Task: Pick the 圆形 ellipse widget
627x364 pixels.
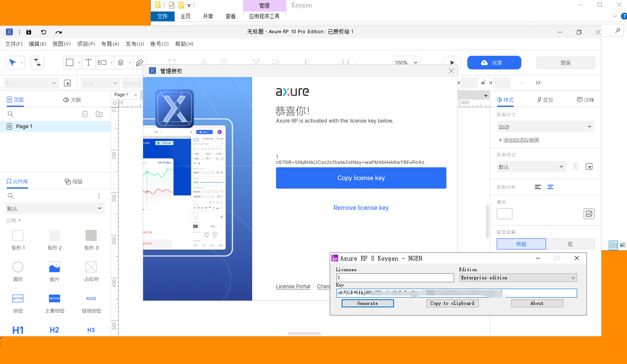Action: [x=18, y=271]
